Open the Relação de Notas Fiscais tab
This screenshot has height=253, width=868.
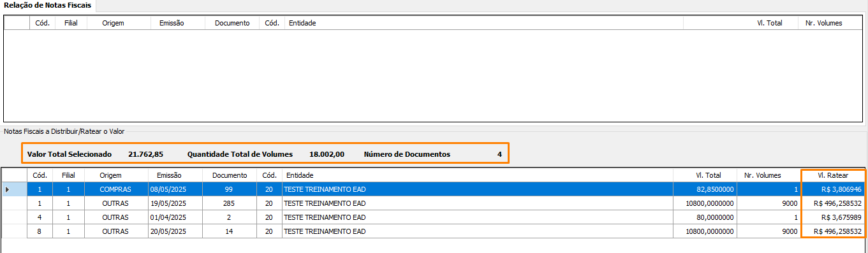[48, 6]
